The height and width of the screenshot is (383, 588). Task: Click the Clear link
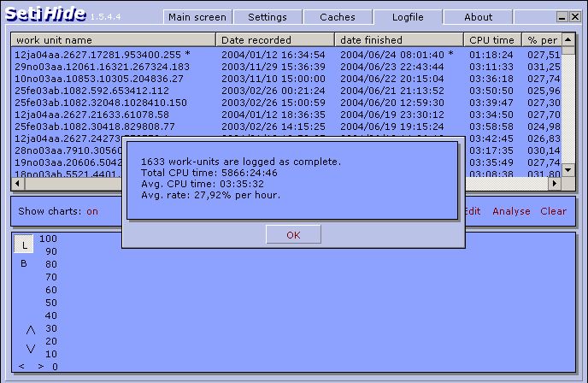(553, 211)
